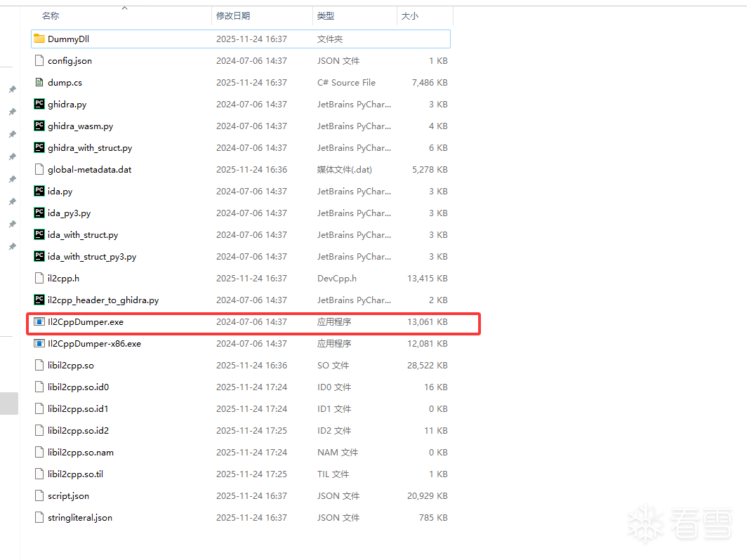The height and width of the screenshot is (560, 747).
Task: Click the PyCharm icon beside ghidra_with_struct.py
Action: point(39,147)
